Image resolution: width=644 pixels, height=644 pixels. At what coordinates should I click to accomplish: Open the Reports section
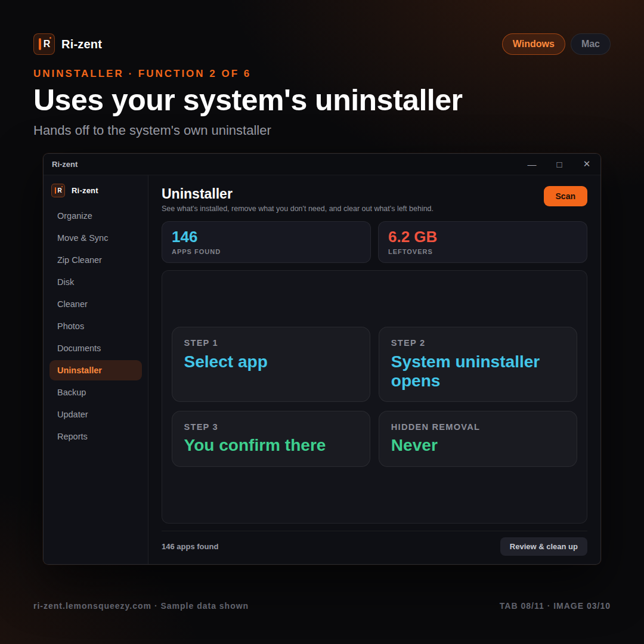click(95, 436)
